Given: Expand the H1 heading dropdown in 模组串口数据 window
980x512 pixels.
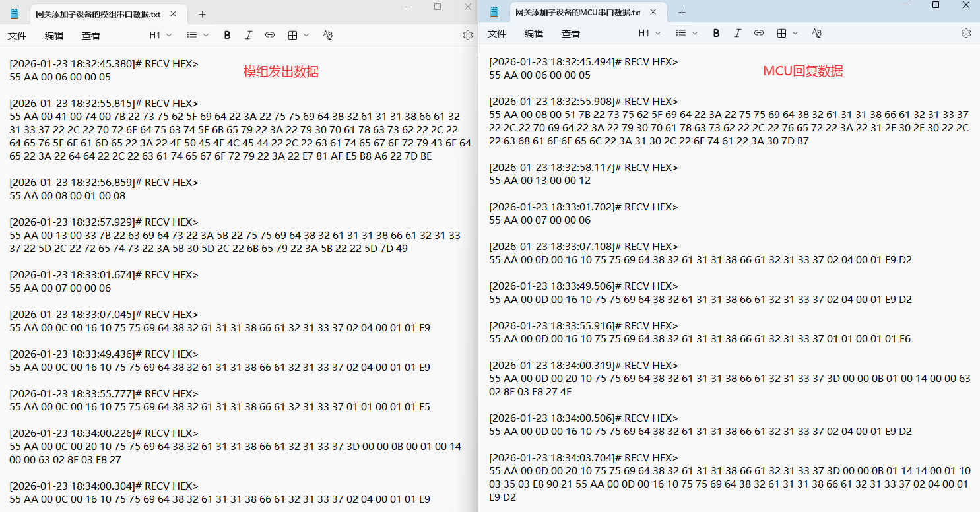Looking at the screenshot, I should 160,35.
